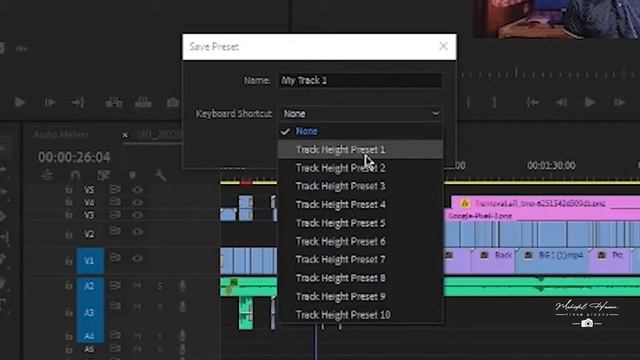640x360 pixels.
Task: Go to In point in Program monitor
Action: (x=532, y=102)
